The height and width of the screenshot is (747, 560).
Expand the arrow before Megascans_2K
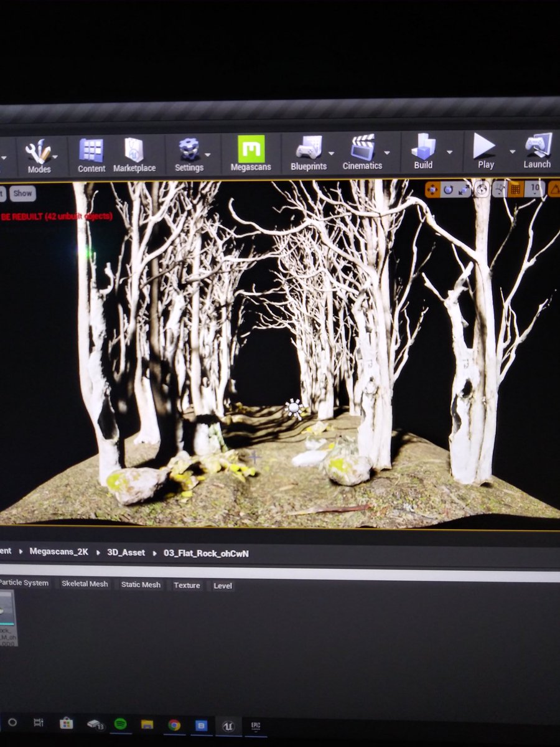pos(21,552)
